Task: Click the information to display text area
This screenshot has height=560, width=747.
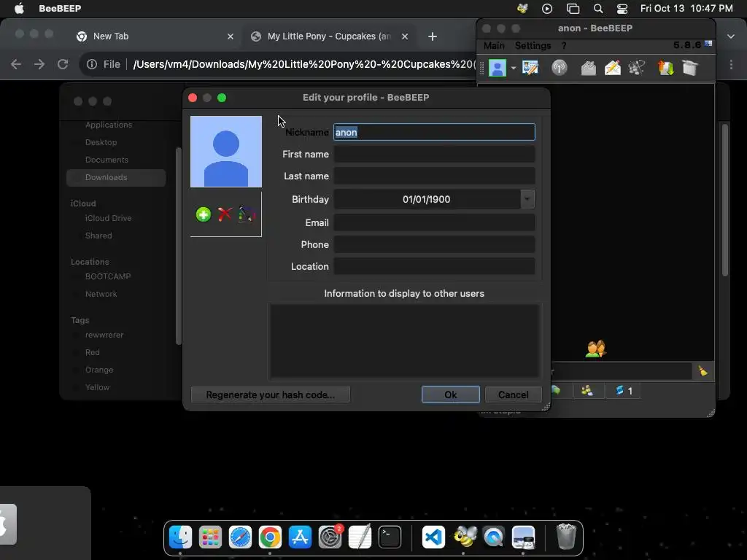Action: tap(404, 341)
